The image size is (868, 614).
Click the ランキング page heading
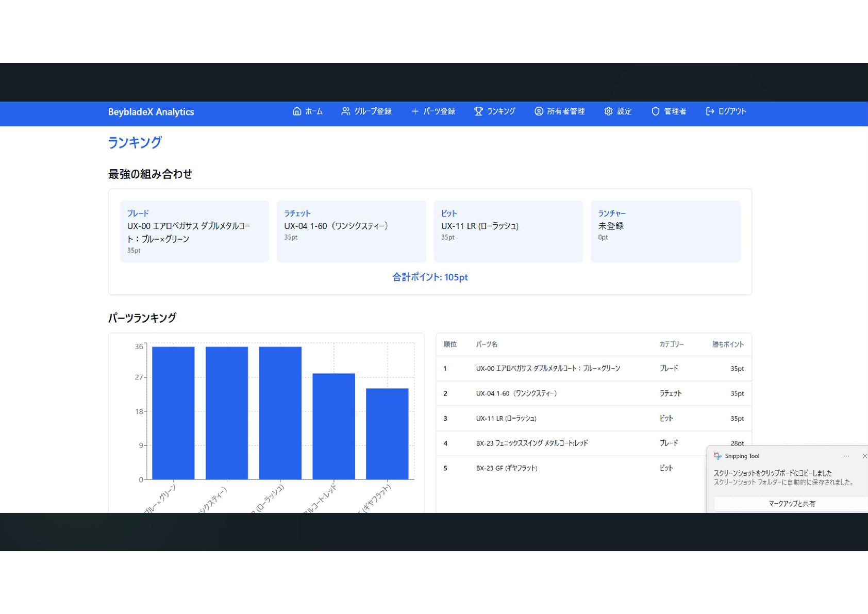pyautogui.click(x=135, y=142)
